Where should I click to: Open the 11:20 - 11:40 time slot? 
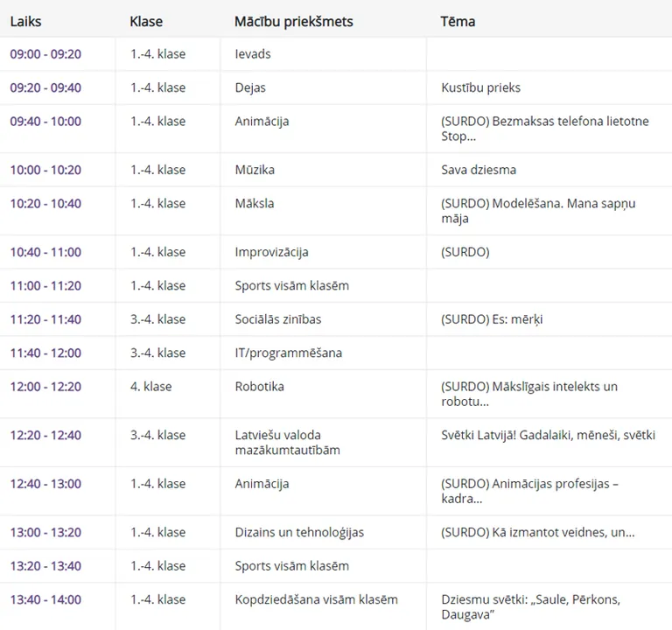[x=45, y=319]
